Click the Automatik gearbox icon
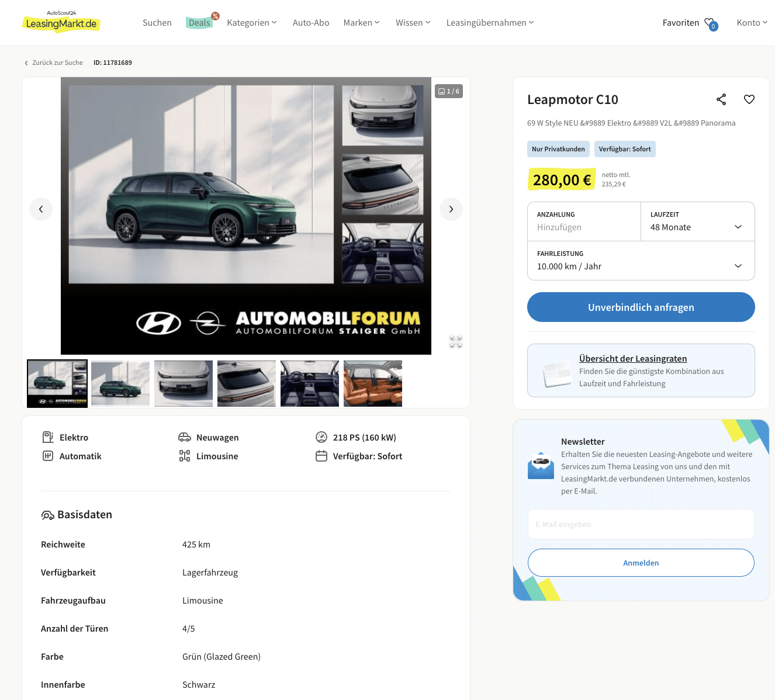Image resolution: width=775 pixels, height=700 pixels. tap(48, 456)
